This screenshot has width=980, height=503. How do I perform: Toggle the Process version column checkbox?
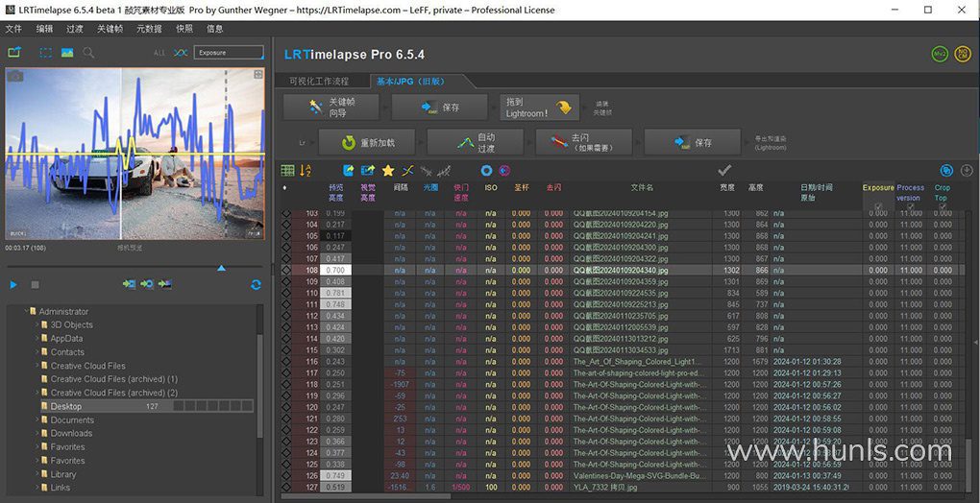[910, 206]
